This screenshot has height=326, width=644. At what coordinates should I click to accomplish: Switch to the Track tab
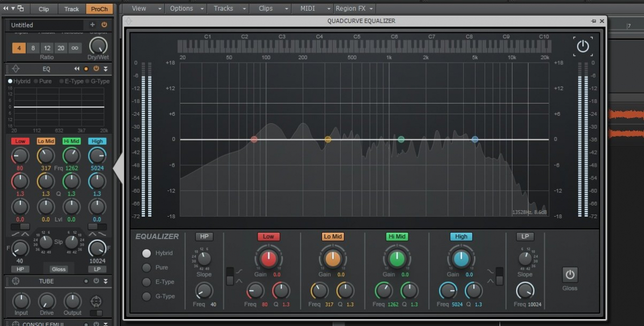coord(71,9)
